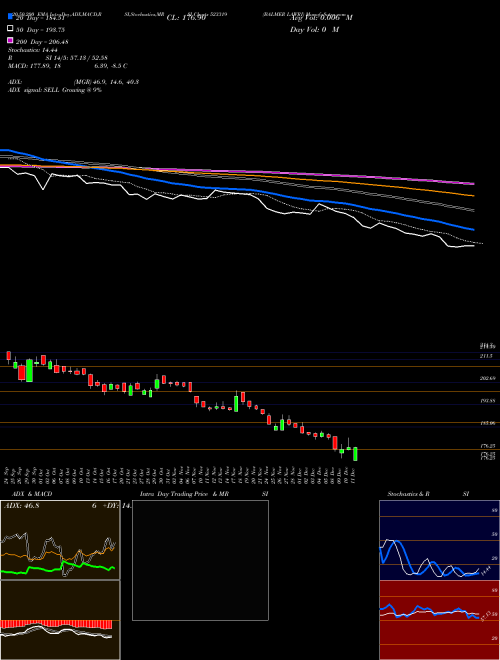500x660 pixels.
Task: Click the 'MACD: 177.89, 18' reading
Action: 35,66
